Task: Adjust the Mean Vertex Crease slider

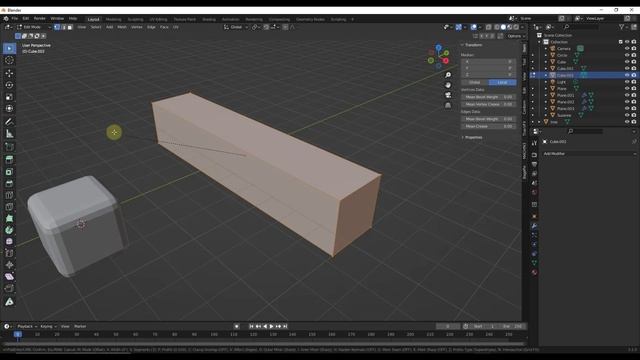Action: pyautogui.click(x=489, y=104)
